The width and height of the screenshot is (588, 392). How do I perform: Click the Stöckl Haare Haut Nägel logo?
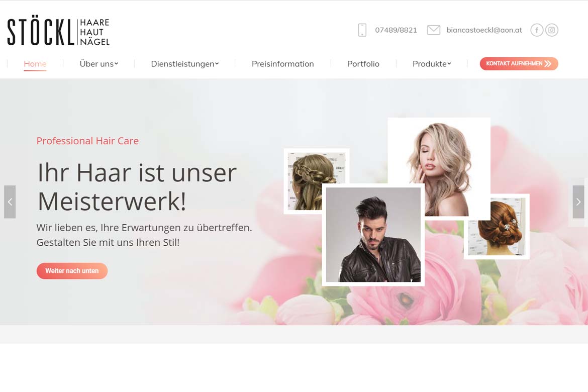[58, 31]
